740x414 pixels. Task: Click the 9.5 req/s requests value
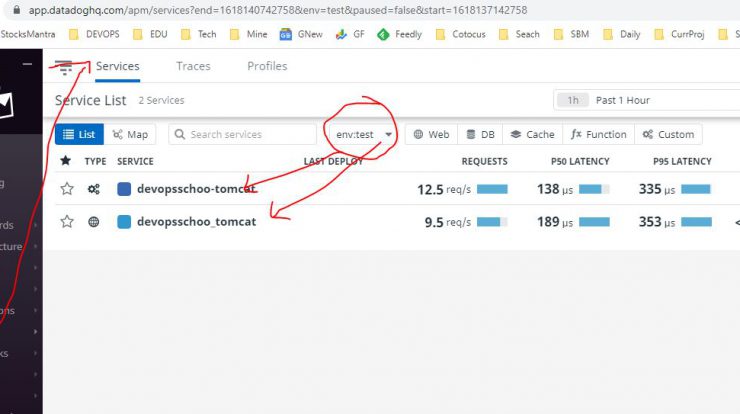(x=447, y=222)
